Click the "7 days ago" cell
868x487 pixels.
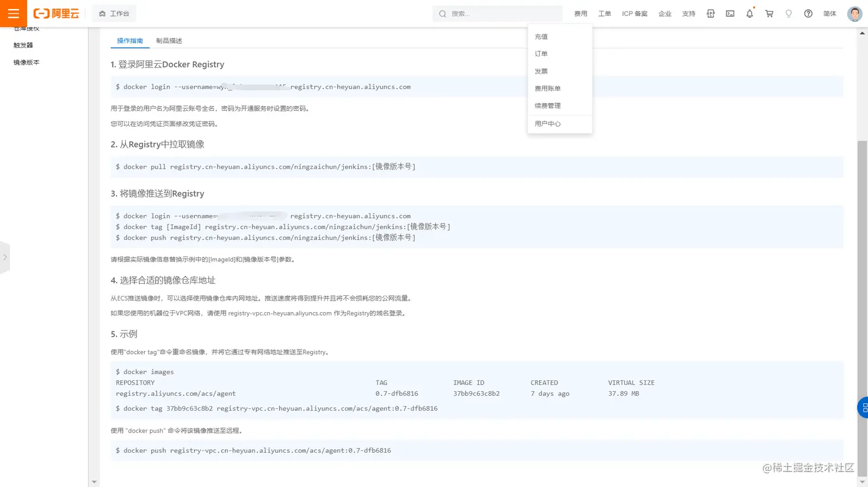coord(550,394)
